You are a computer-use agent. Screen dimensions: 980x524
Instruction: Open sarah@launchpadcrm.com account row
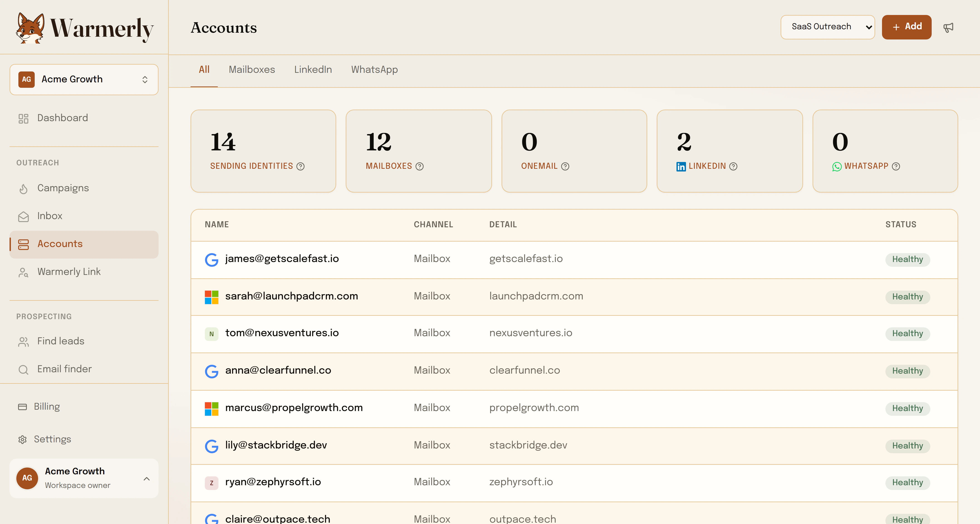(x=574, y=297)
